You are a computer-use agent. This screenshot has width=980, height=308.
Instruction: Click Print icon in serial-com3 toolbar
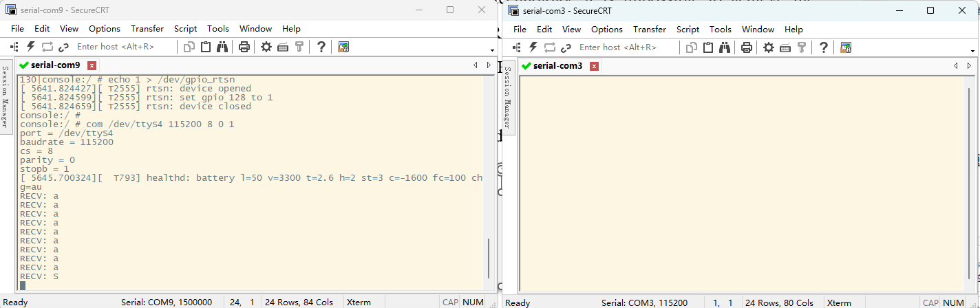tap(746, 47)
